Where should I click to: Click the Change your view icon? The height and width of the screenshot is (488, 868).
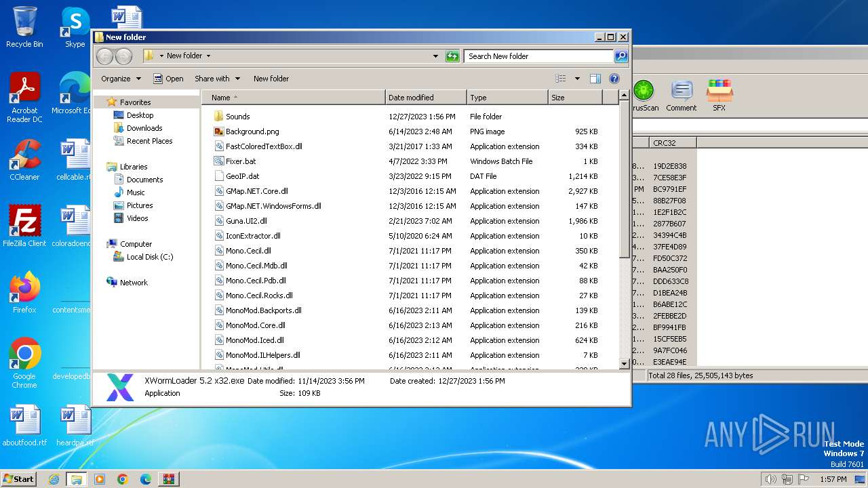(x=561, y=79)
